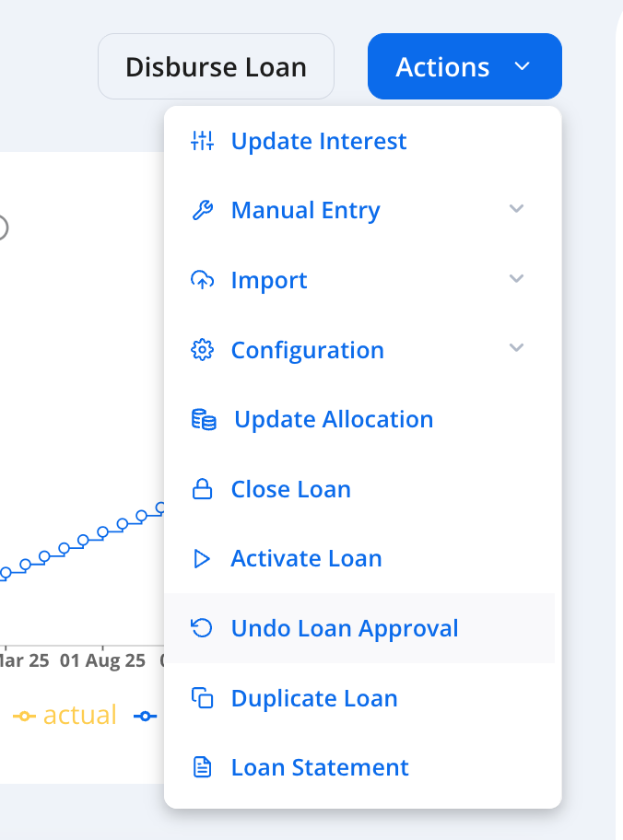Click the 01 Aug 25 axis label
Screen dimensions: 623x840
pyautogui.click(x=103, y=660)
